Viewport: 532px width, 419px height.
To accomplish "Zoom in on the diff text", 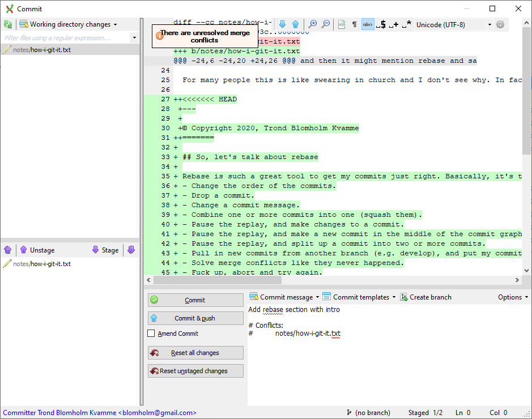I will click(312, 24).
